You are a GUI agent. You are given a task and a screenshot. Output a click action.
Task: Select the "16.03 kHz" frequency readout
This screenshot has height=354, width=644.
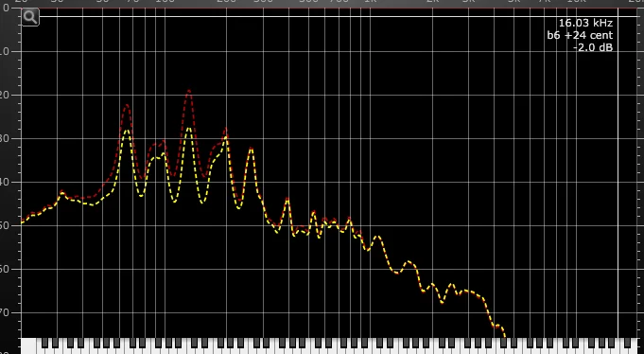click(585, 23)
